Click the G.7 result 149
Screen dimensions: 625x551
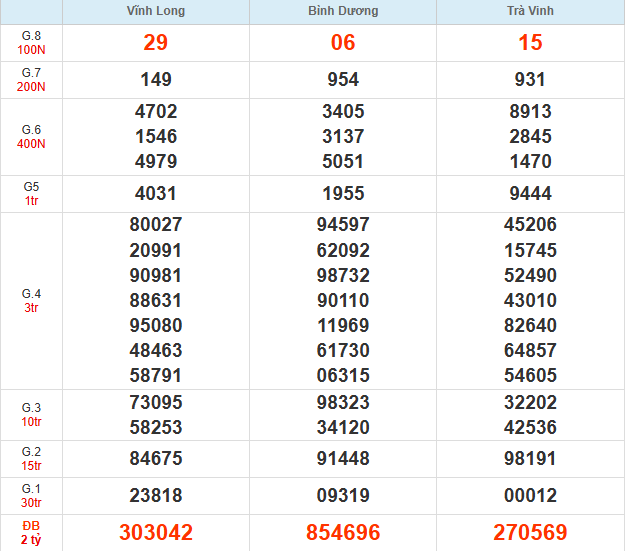coord(156,79)
